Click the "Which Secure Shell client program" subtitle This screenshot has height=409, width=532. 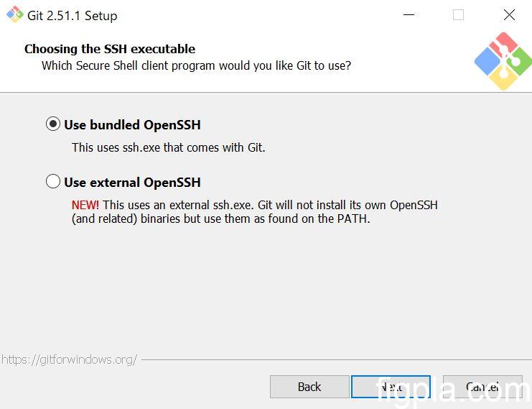(x=196, y=65)
